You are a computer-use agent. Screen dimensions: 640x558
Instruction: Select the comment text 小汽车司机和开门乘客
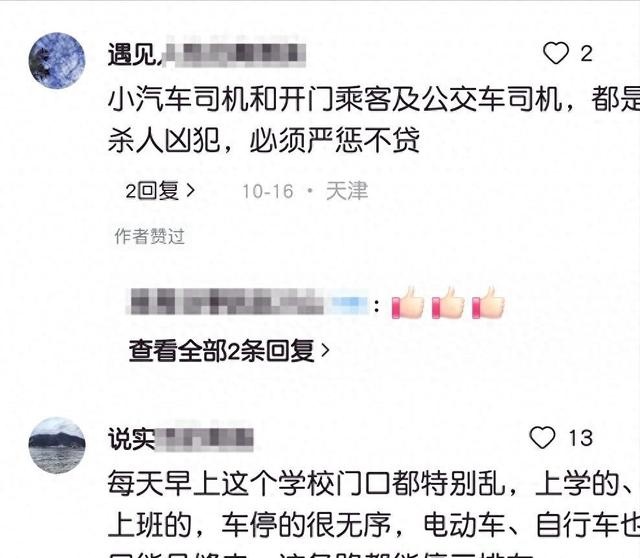coord(249,99)
